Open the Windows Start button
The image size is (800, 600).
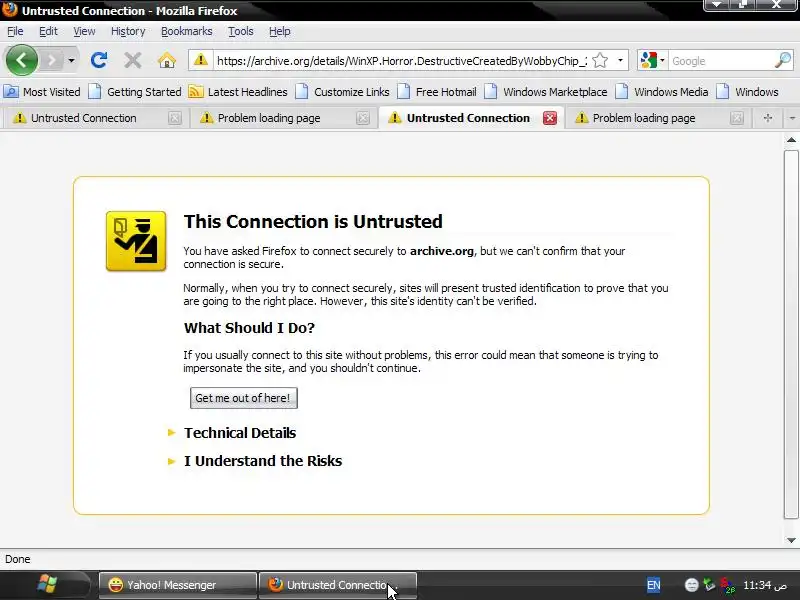point(47,585)
